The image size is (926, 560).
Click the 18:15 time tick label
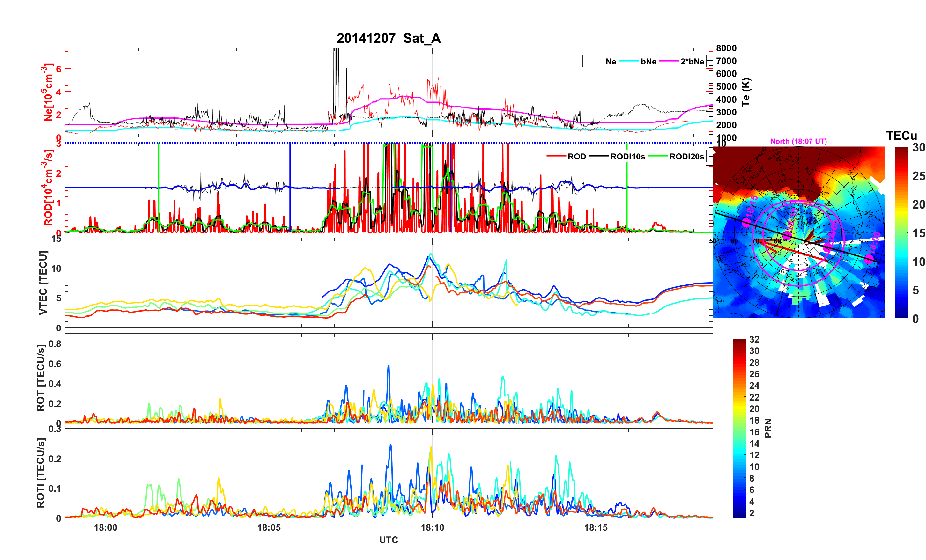[596, 527]
